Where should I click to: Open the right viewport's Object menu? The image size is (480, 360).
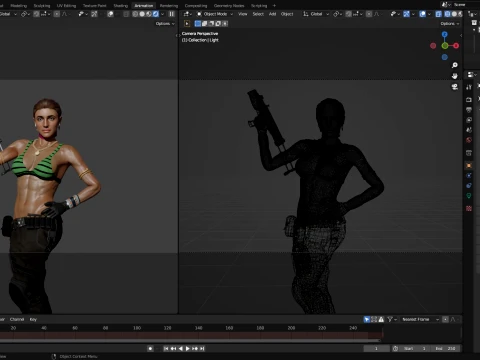287,14
